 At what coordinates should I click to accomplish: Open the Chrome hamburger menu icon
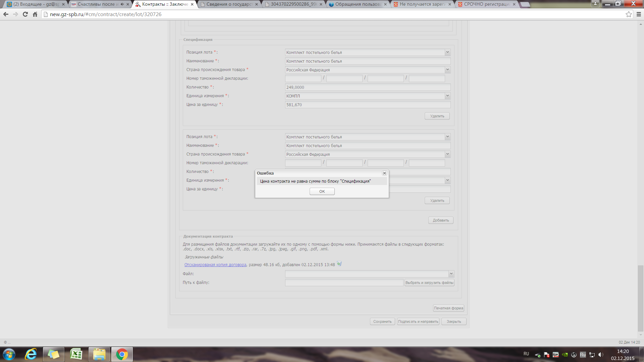tap(639, 14)
